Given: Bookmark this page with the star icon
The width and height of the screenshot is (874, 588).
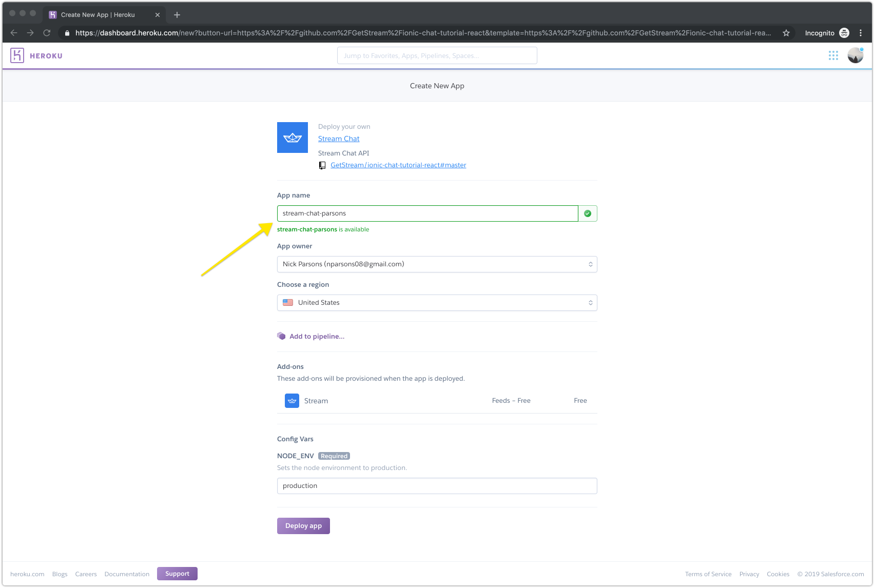Looking at the screenshot, I should coord(786,33).
